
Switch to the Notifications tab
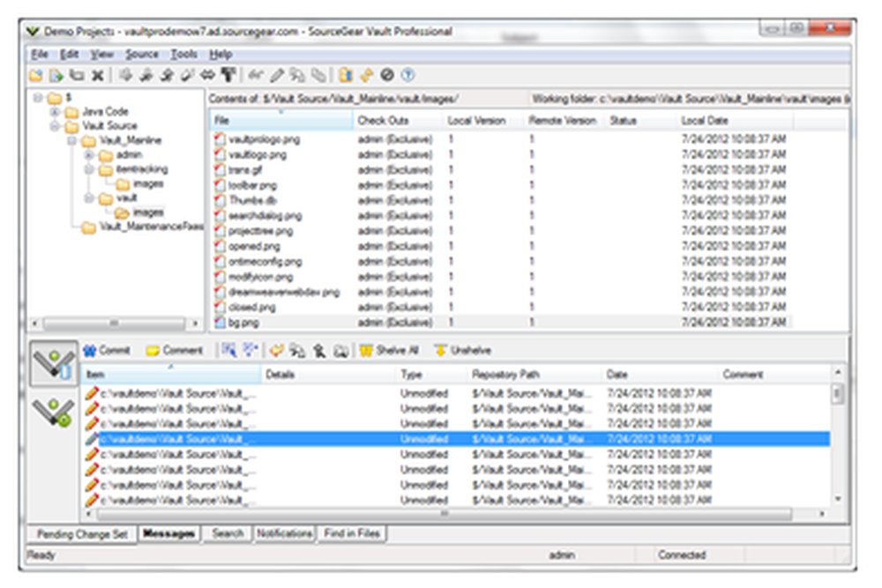285,533
